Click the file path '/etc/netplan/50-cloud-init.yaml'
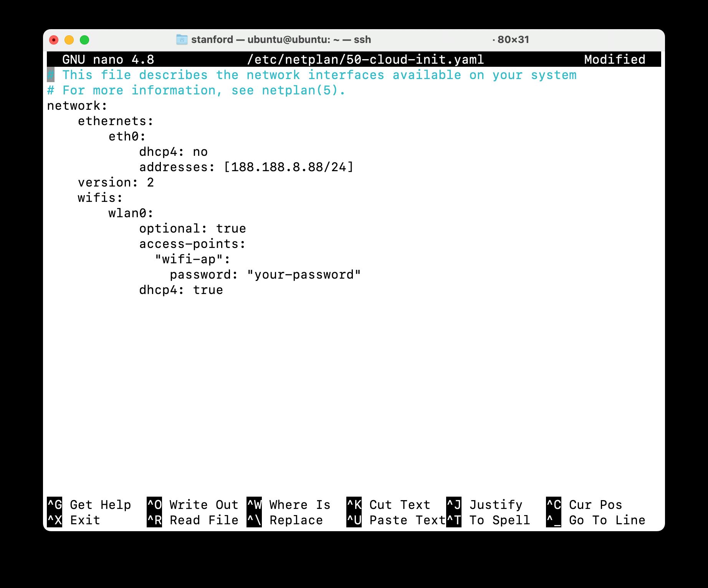 (x=365, y=59)
